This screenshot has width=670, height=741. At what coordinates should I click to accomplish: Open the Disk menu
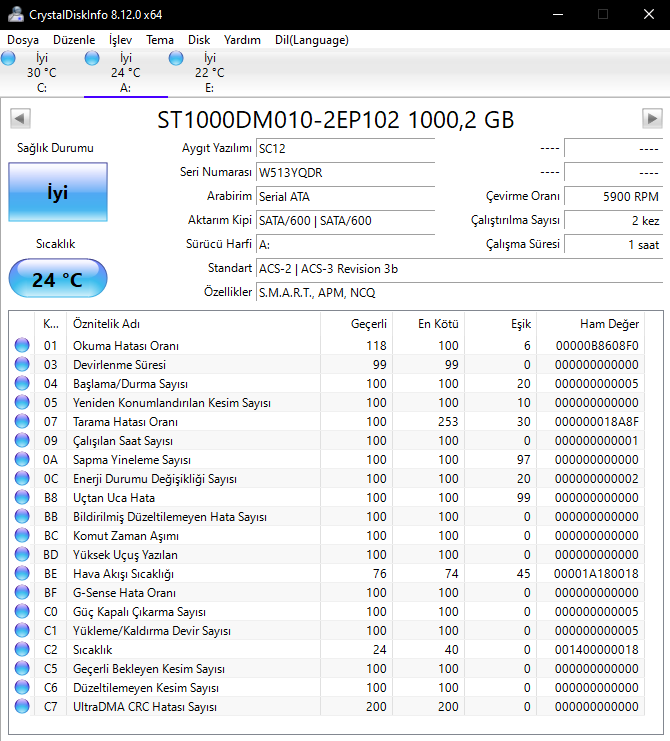tap(199, 40)
